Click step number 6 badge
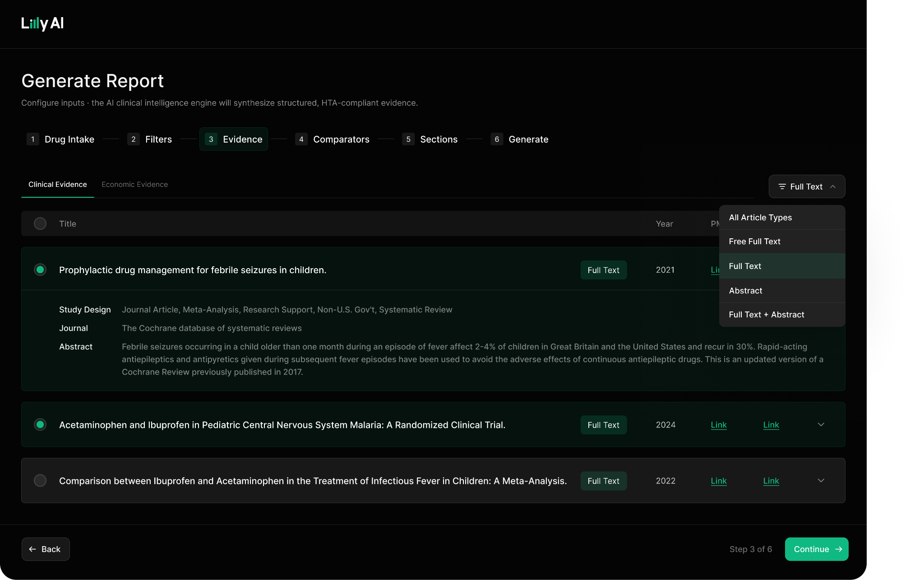The width and height of the screenshot is (924, 580). (497, 139)
